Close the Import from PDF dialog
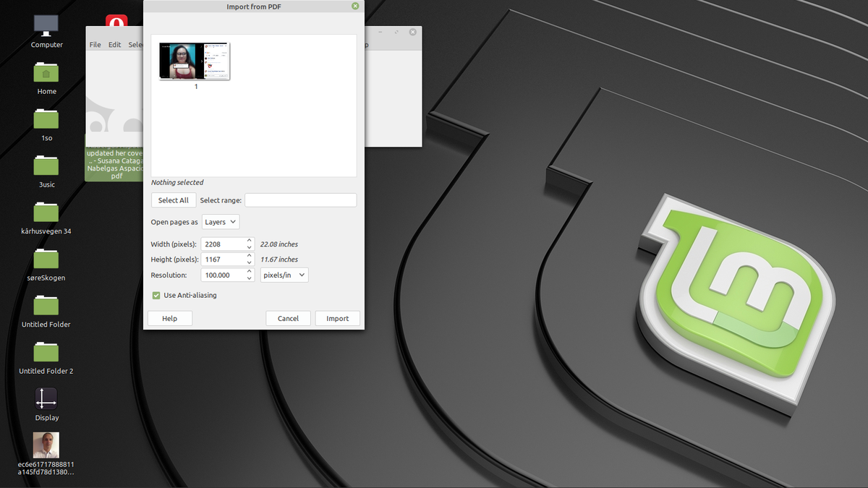 click(355, 6)
